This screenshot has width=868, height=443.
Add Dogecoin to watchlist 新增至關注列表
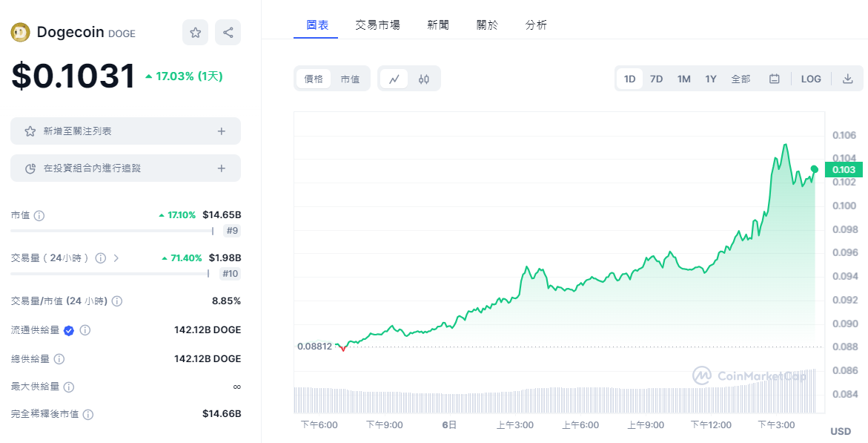click(126, 131)
